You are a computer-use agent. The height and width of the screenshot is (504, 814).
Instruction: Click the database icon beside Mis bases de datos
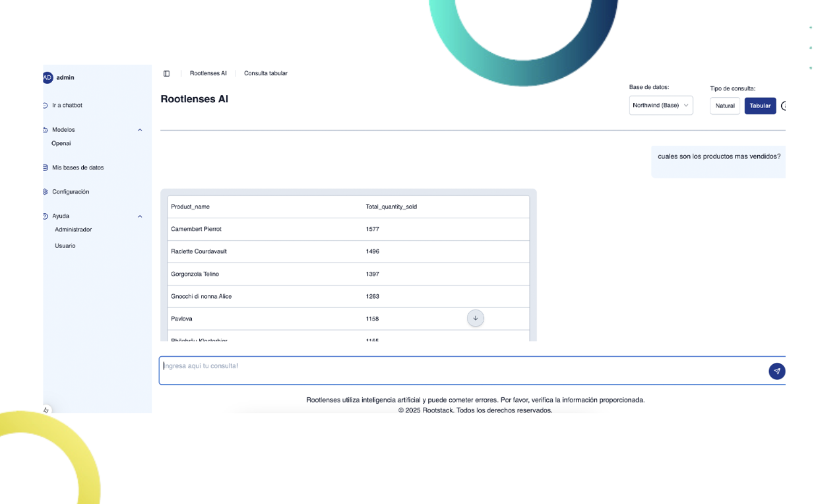tap(46, 168)
